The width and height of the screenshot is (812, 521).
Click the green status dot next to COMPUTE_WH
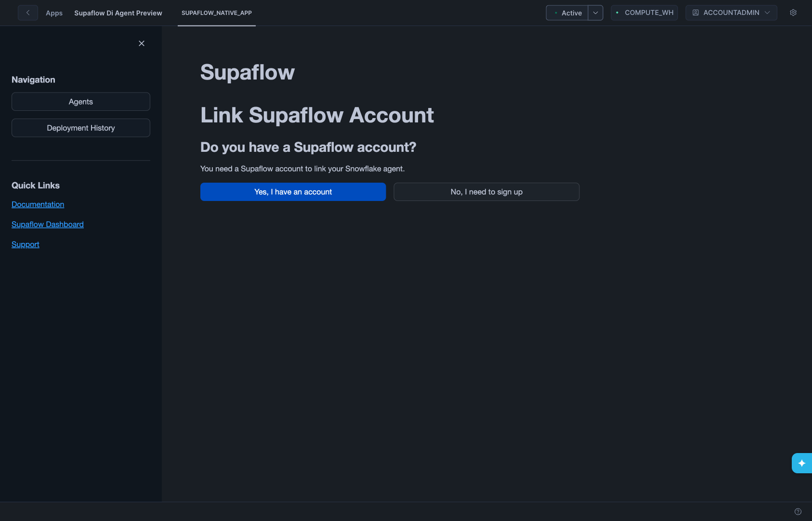[616, 13]
